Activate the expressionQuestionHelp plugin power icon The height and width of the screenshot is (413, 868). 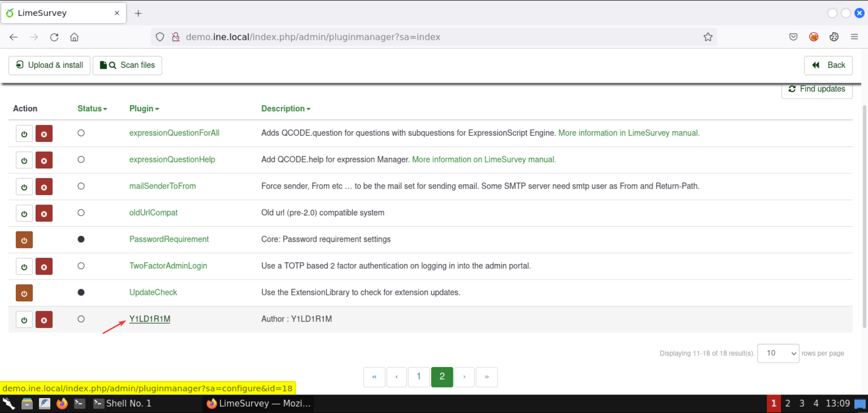point(24,160)
